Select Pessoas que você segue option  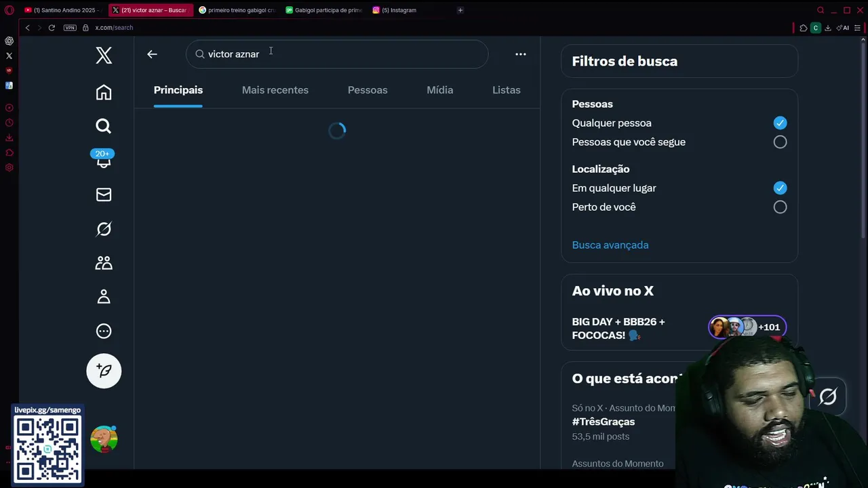tap(780, 142)
